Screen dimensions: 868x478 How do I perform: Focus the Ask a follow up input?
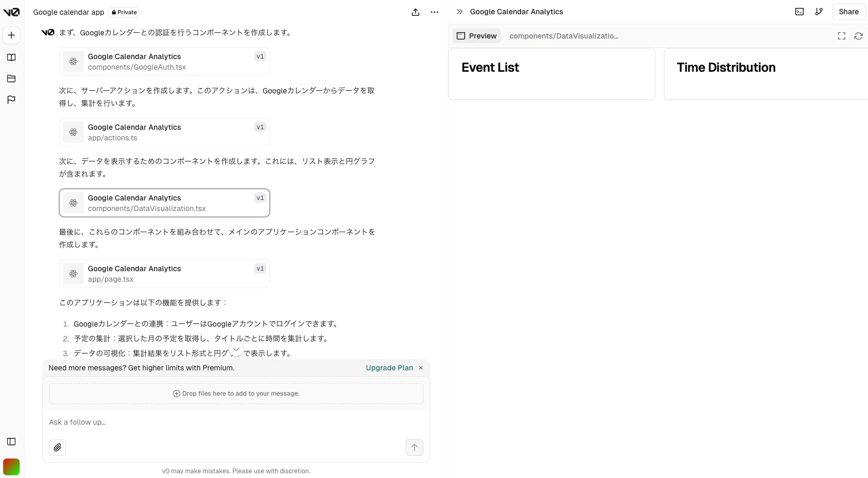pos(236,422)
